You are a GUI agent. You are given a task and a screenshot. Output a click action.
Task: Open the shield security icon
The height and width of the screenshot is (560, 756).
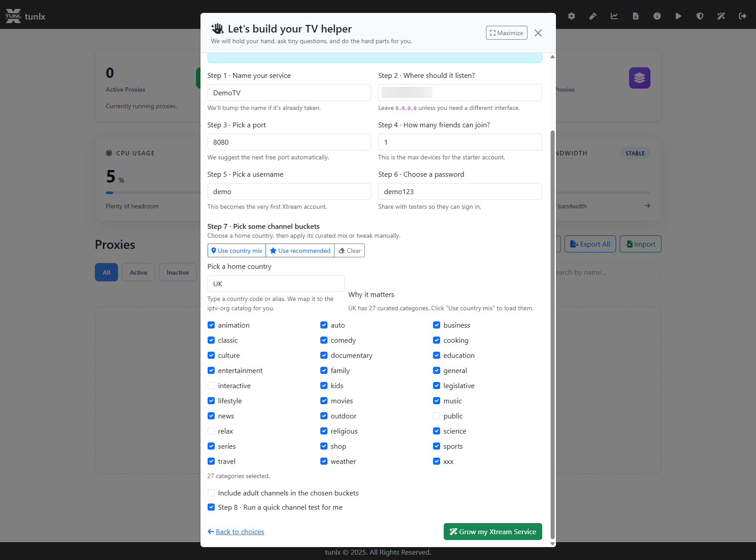[x=699, y=16]
